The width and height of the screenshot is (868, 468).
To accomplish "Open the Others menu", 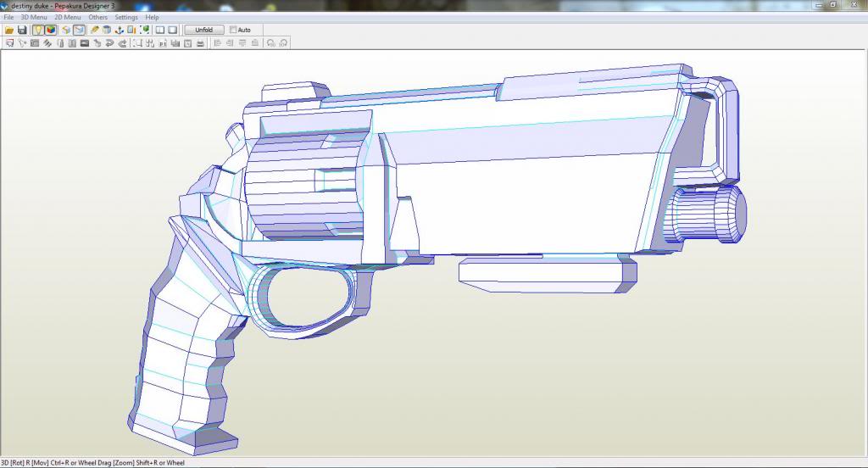I will pos(98,17).
